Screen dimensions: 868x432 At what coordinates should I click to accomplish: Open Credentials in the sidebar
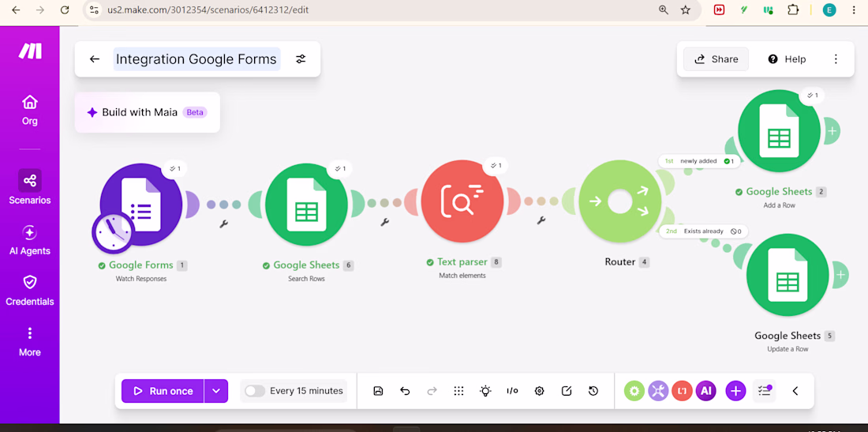pos(30,291)
